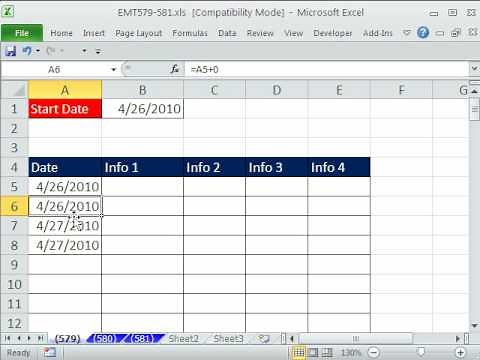Select column F header
Screen dimensions: 480x360
pos(401,90)
